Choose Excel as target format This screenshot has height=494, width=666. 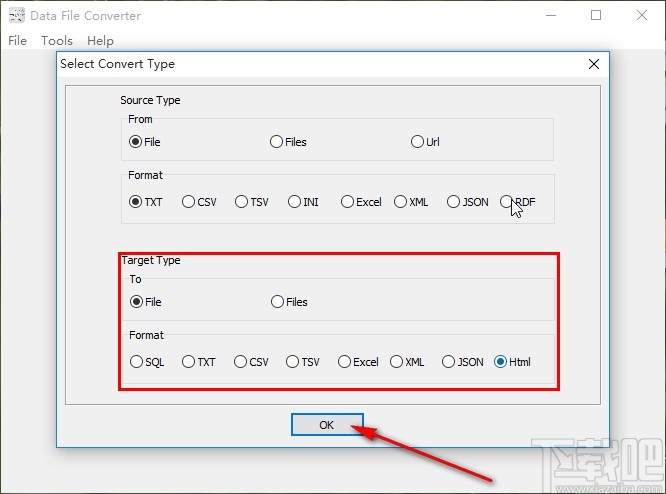tap(358, 362)
